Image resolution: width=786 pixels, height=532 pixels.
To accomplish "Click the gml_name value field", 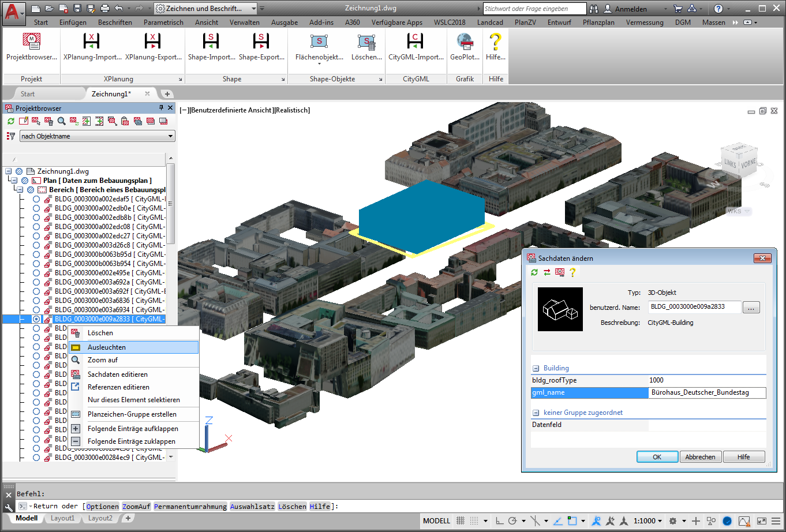I will 706,393.
